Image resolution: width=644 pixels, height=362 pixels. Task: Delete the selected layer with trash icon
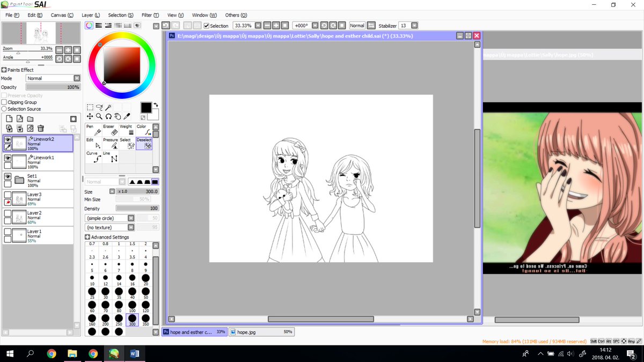coord(41,128)
